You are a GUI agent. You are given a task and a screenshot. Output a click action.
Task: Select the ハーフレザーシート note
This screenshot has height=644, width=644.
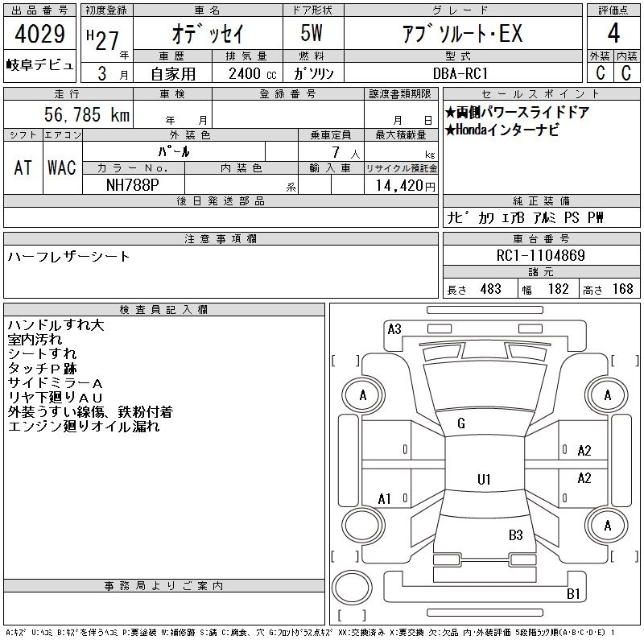point(68,257)
